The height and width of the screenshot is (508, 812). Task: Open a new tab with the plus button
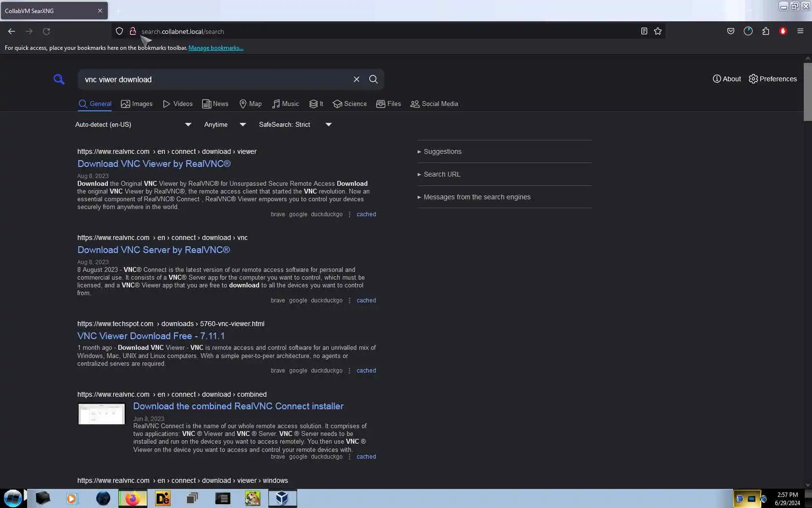pos(118,11)
